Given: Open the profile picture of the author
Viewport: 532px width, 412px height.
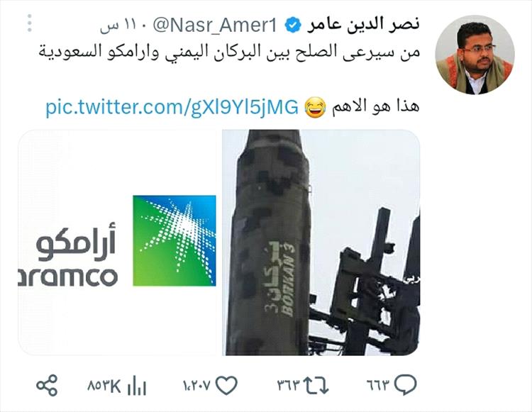Looking at the screenshot, I should click(x=475, y=55).
